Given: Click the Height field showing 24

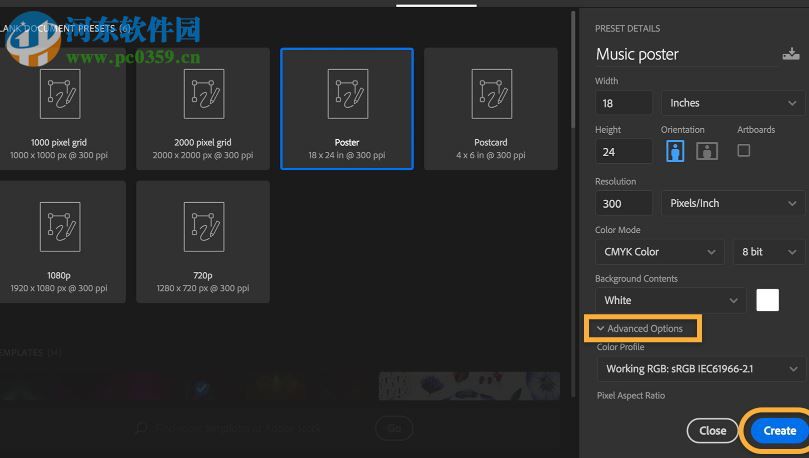Looking at the screenshot, I should pyautogui.click(x=624, y=152).
